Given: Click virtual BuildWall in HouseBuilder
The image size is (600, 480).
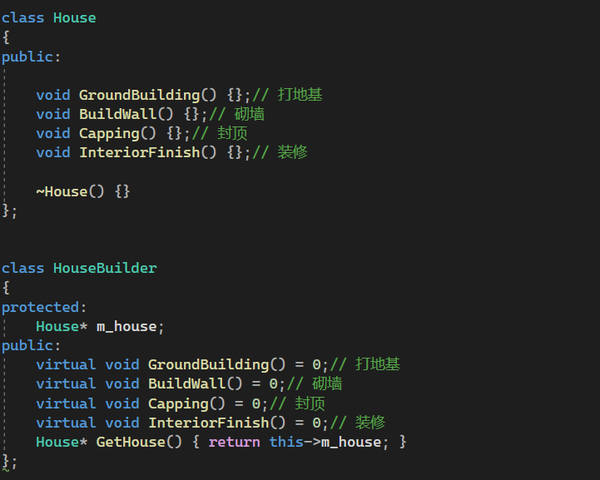Looking at the screenshot, I should tap(187, 384).
